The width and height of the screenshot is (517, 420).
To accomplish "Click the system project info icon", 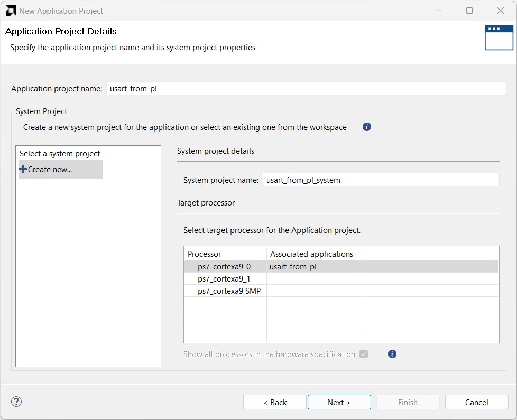I will 367,127.
